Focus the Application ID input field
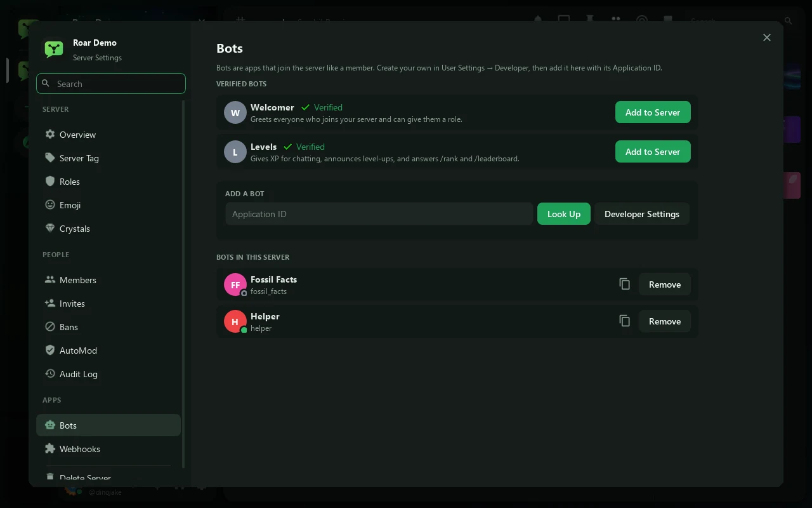 pyautogui.click(x=379, y=214)
